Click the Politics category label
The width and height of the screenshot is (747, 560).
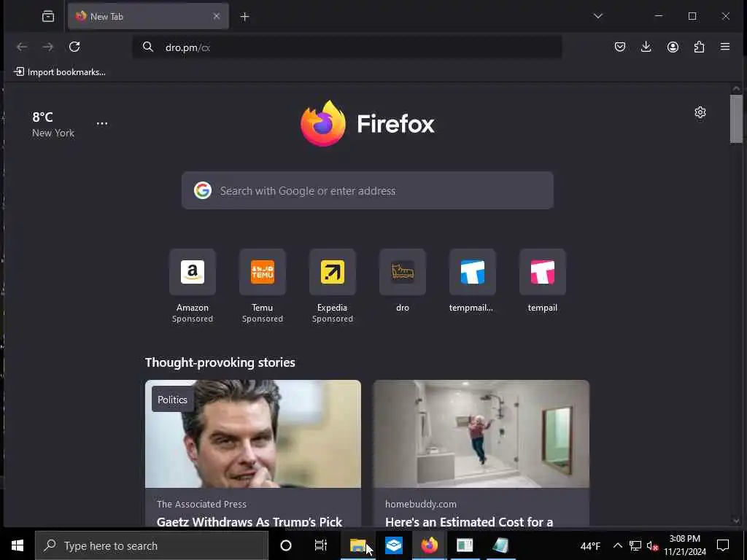click(x=172, y=400)
